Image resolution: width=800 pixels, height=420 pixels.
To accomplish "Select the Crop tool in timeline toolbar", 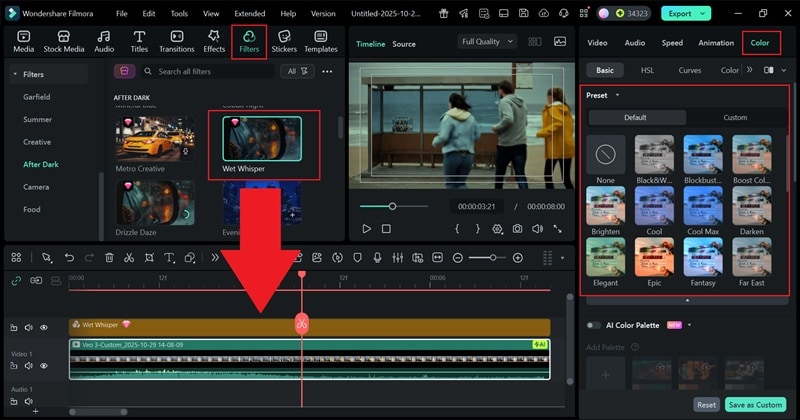I will [149, 258].
